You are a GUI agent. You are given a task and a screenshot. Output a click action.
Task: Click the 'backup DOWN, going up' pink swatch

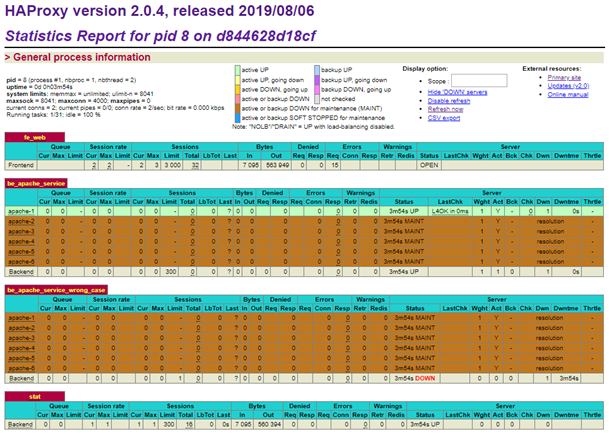click(317, 89)
